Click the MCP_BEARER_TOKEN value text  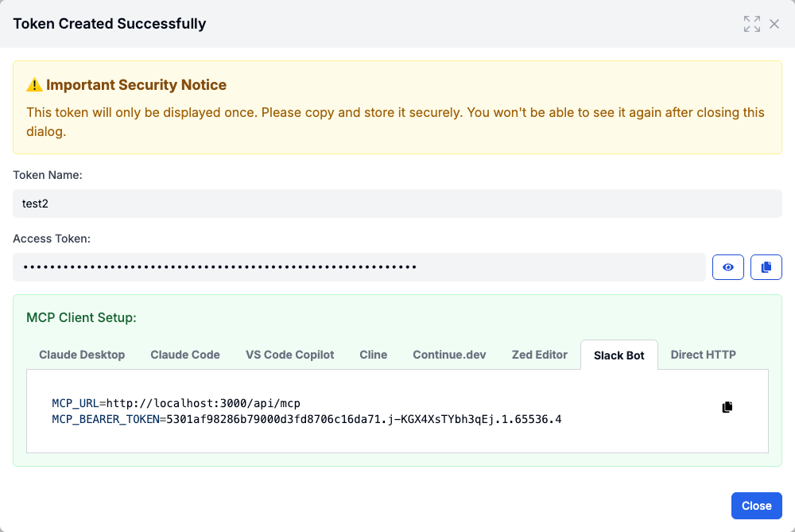click(361, 419)
